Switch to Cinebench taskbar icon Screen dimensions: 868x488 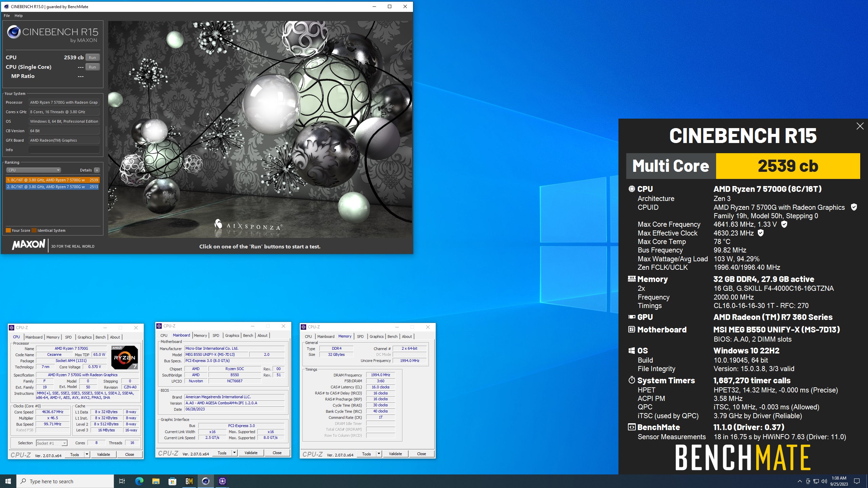click(x=206, y=481)
